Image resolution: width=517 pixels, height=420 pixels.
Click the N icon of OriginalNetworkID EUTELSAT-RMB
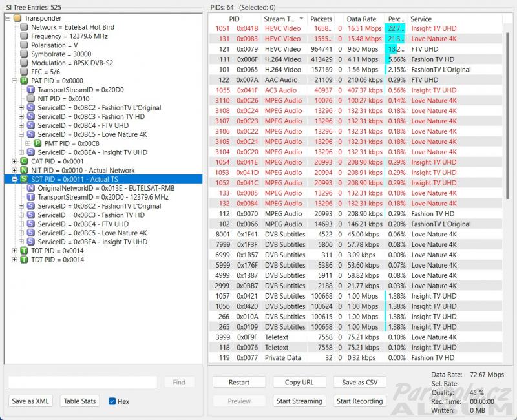click(x=30, y=188)
